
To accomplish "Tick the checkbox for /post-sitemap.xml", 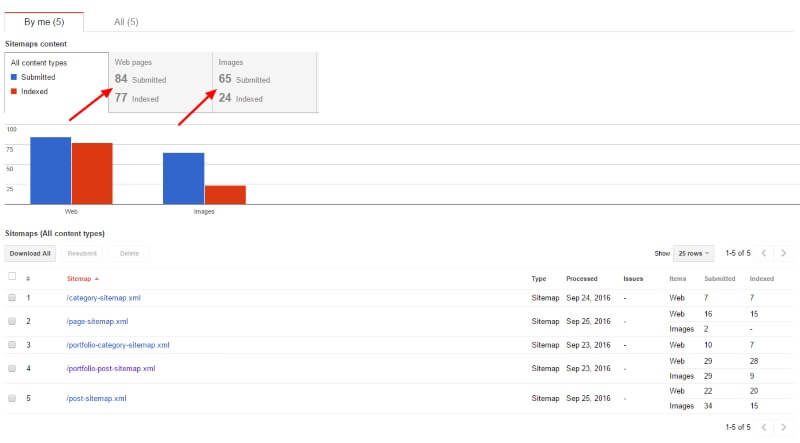I will [x=12, y=398].
